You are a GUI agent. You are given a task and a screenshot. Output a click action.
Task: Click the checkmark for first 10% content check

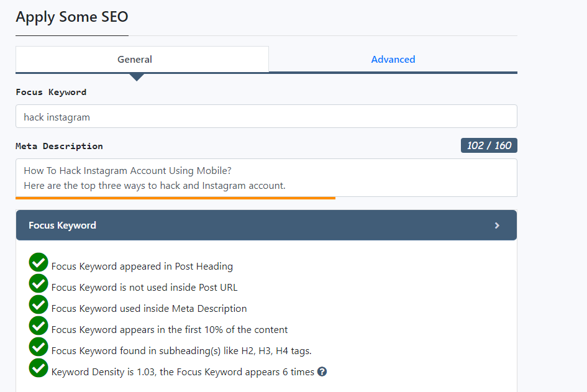(39, 326)
